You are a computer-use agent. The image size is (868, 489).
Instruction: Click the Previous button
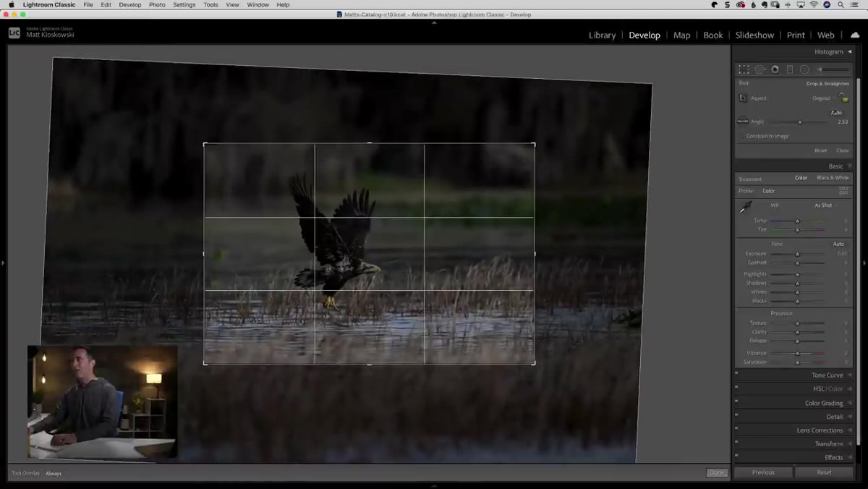763,472
